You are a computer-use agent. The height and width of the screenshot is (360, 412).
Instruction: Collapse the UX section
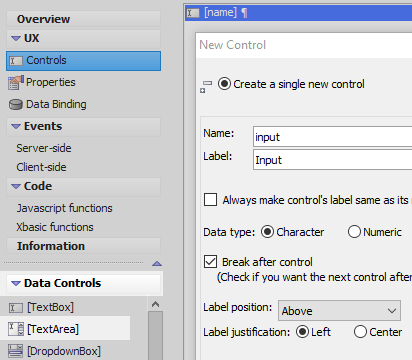click(16, 39)
